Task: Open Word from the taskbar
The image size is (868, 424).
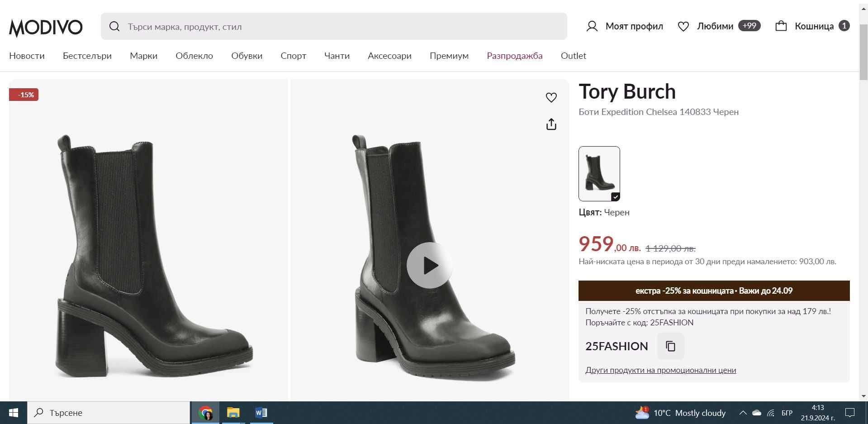Action: tap(261, 413)
